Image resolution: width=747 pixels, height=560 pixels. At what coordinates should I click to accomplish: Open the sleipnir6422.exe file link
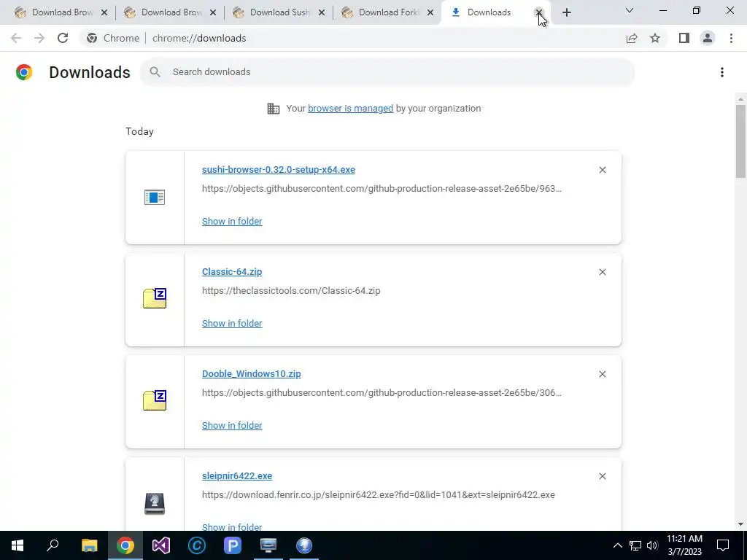click(x=237, y=475)
